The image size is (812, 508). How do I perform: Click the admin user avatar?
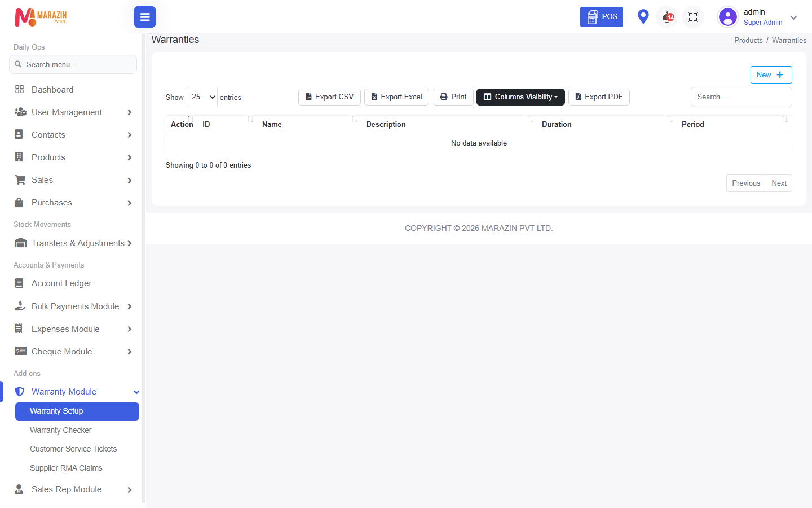(728, 17)
